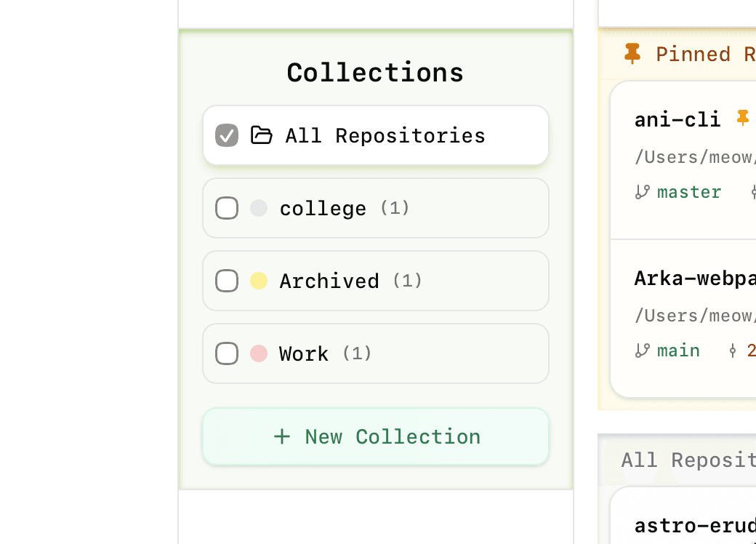Image resolution: width=756 pixels, height=544 pixels.
Task: Click the yellow Archived color dot
Action: pyautogui.click(x=259, y=281)
